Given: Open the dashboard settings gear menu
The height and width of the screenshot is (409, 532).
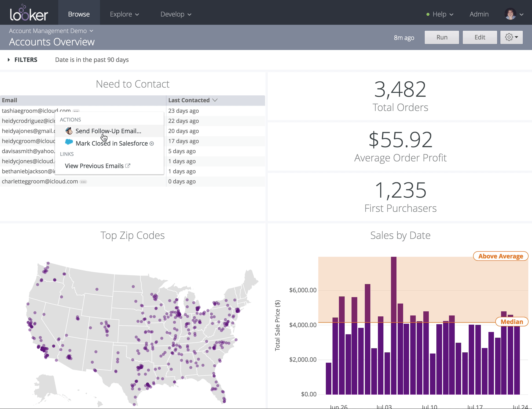Looking at the screenshot, I should [x=511, y=37].
